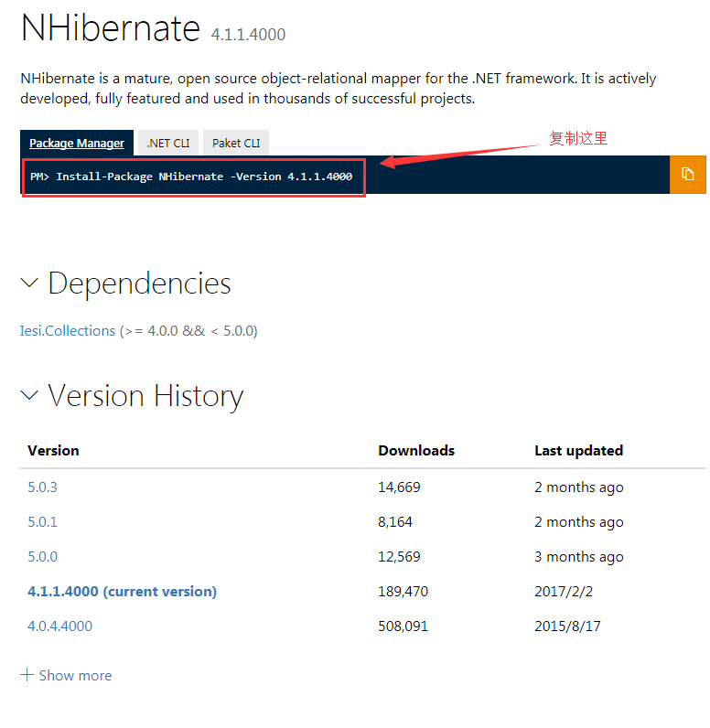Collapse the Version History section chevron
This screenshot has height=728, width=710.
click(x=29, y=395)
